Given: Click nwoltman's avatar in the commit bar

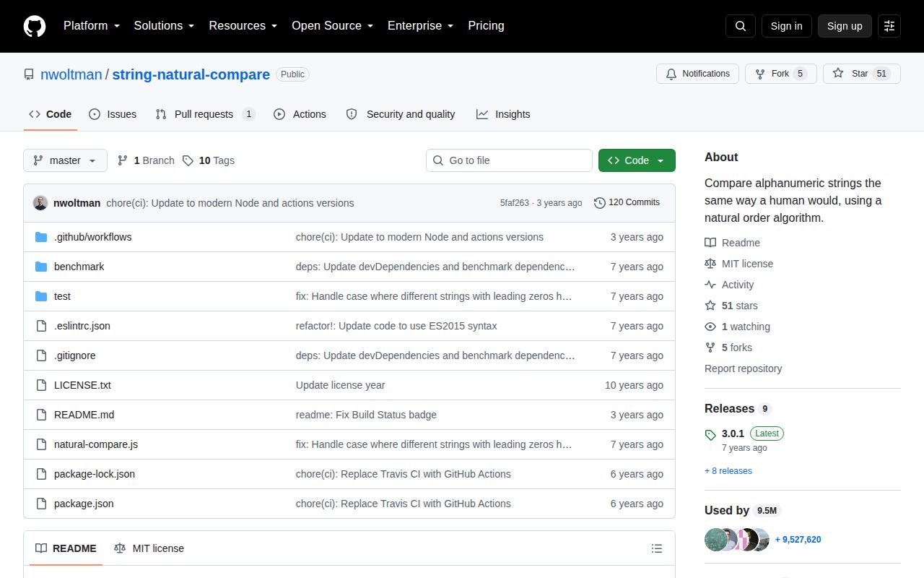Looking at the screenshot, I should click(40, 203).
